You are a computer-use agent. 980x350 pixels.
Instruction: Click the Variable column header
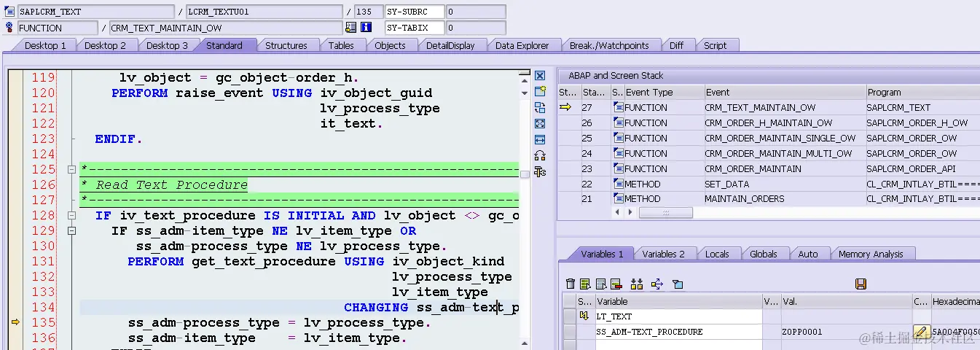[678, 301]
